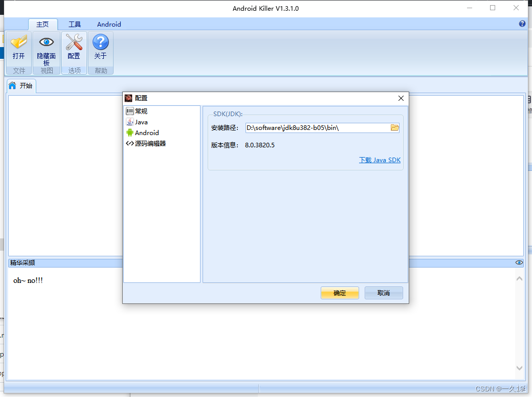Switch to the 工具 ribbon tab
Screen dimensions: 532x397
pos(75,25)
